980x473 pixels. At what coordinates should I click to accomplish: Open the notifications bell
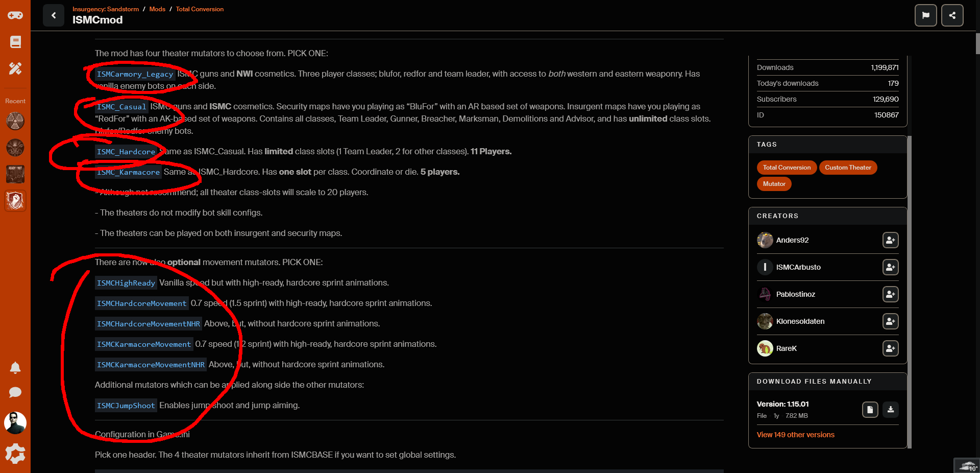15,368
